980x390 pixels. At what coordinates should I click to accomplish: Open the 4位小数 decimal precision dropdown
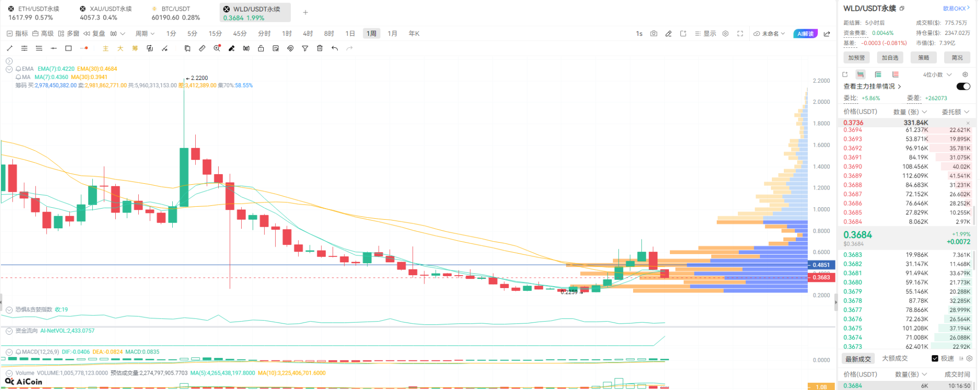point(937,75)
